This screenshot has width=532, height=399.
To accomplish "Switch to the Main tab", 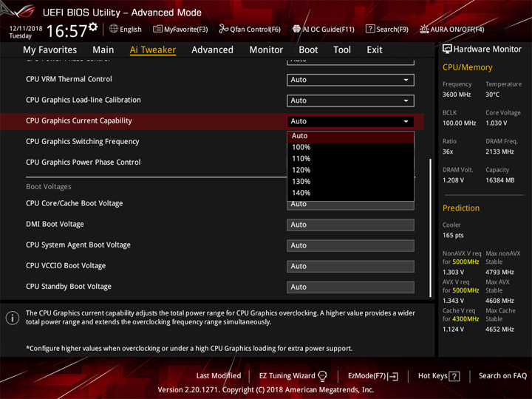I will (x=103, y=50).
